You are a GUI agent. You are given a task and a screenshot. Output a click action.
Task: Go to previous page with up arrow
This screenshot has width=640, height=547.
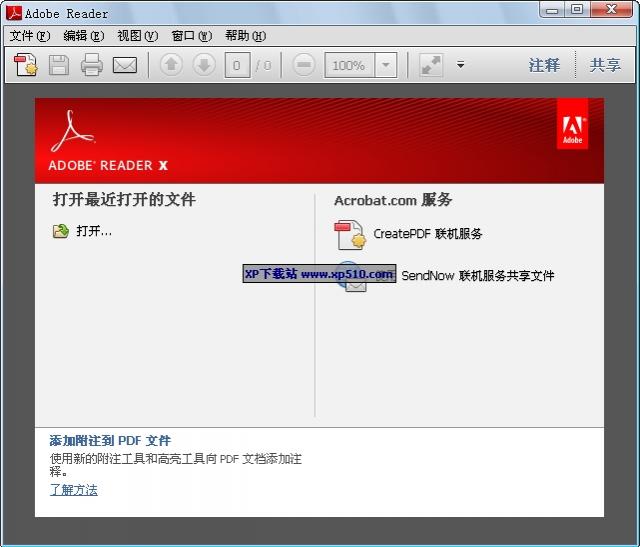171,65
